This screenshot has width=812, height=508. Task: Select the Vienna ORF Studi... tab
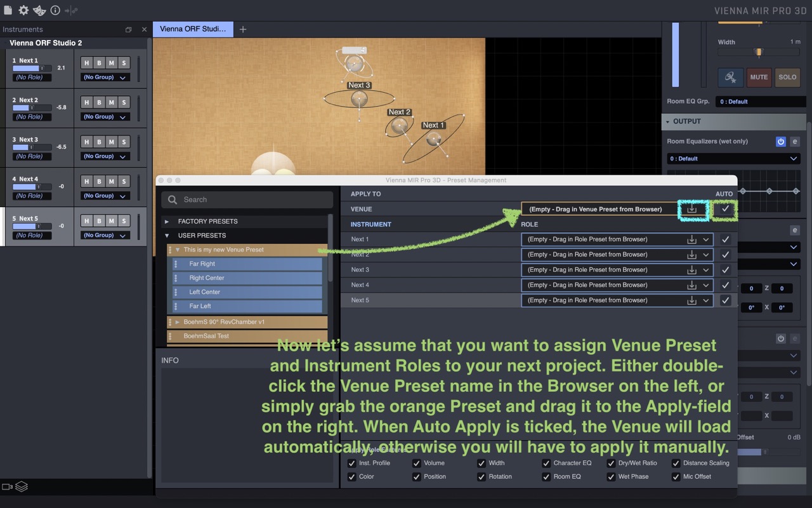pos(193,29)
